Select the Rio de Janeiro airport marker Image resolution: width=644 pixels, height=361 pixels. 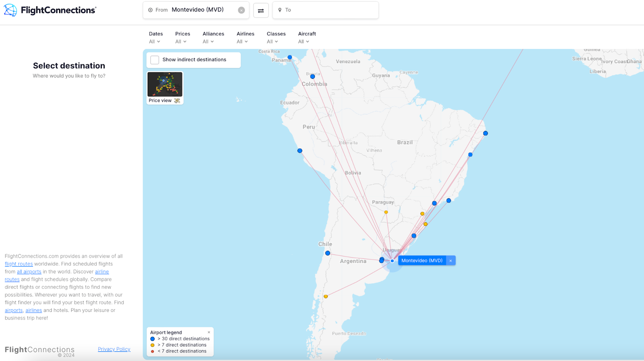point(449,200)
